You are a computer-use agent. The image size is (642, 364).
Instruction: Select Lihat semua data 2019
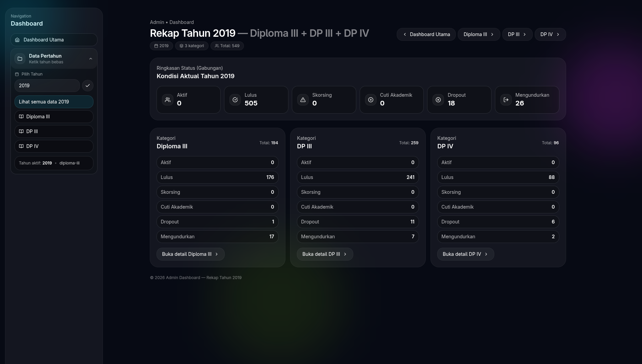[54, 102]
